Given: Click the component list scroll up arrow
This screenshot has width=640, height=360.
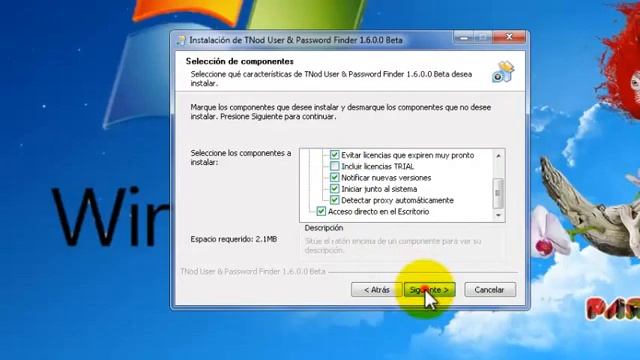Looking at the screenshot, I should coord(498,156).
